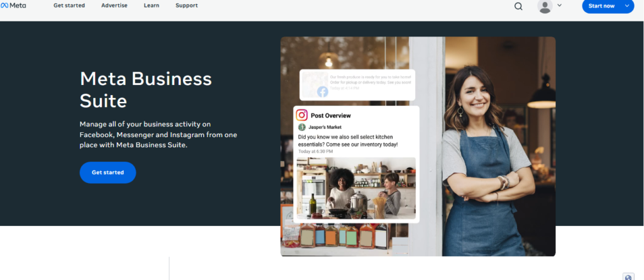Expand the Start now dropdown arrow

627,6
